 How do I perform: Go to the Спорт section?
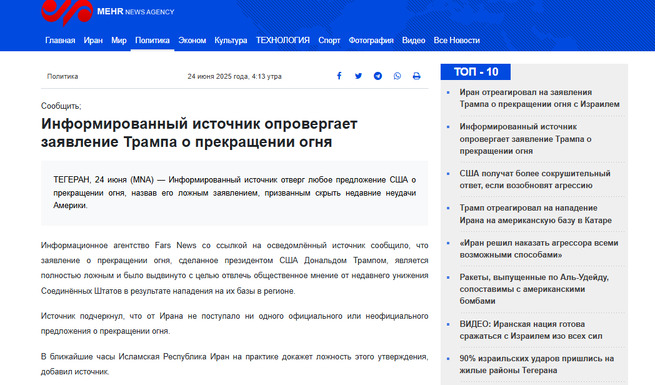329,41
